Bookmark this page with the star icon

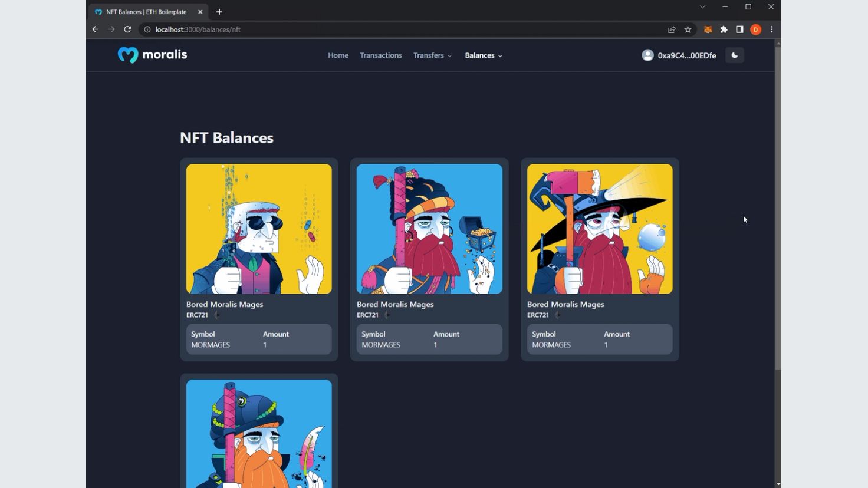688,29
